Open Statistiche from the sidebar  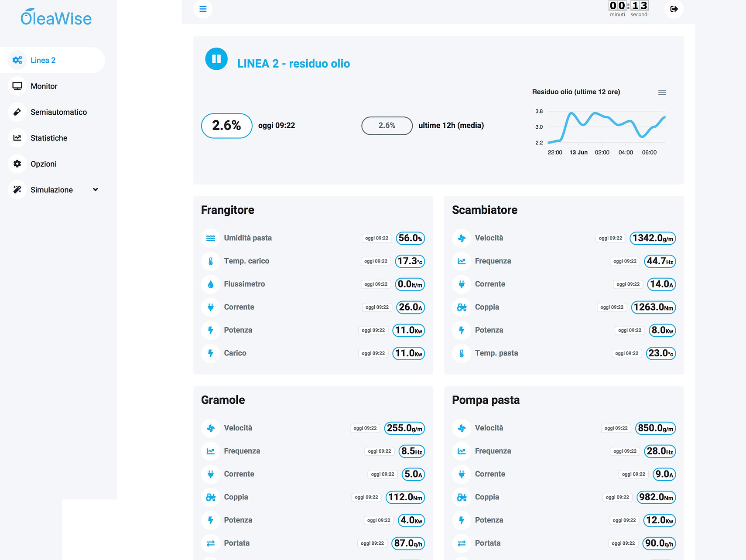click(49, 138)
